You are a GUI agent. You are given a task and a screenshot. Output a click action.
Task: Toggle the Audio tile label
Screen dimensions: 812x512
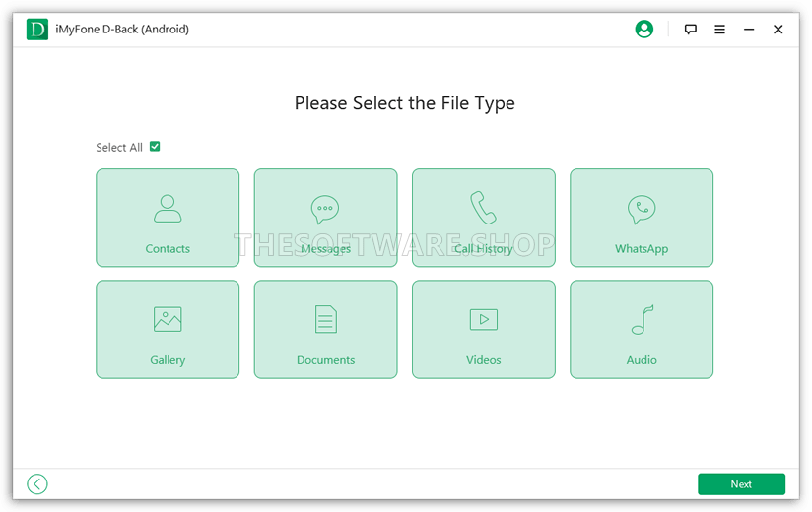pos(642,360)
